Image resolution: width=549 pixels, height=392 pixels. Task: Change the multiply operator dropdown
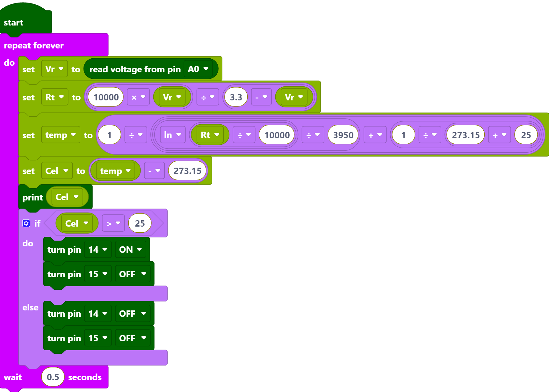click(138, 97)
